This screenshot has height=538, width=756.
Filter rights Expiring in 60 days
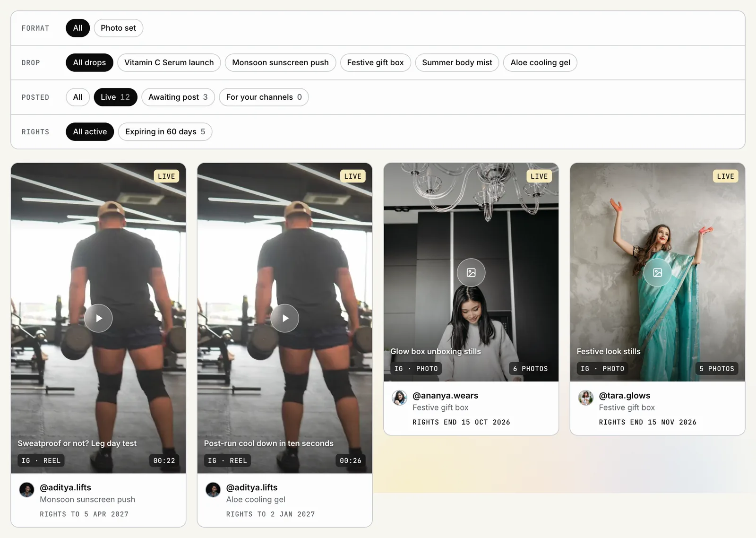click(165, 131)
